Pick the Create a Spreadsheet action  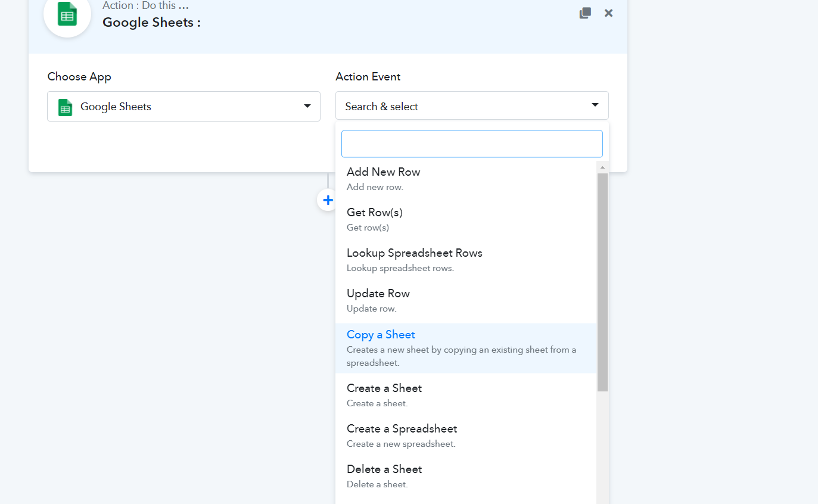466,435
